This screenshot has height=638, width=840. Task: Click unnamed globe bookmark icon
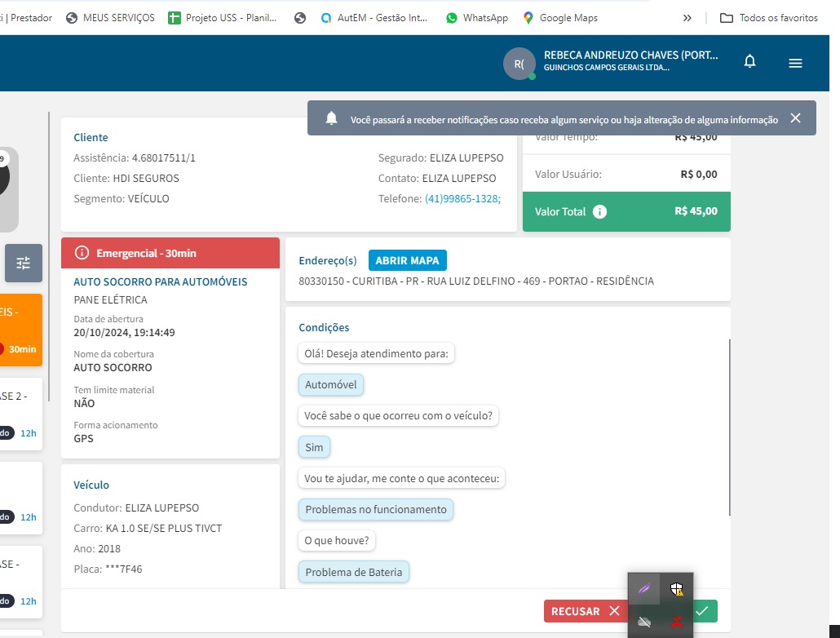[300, 18]
